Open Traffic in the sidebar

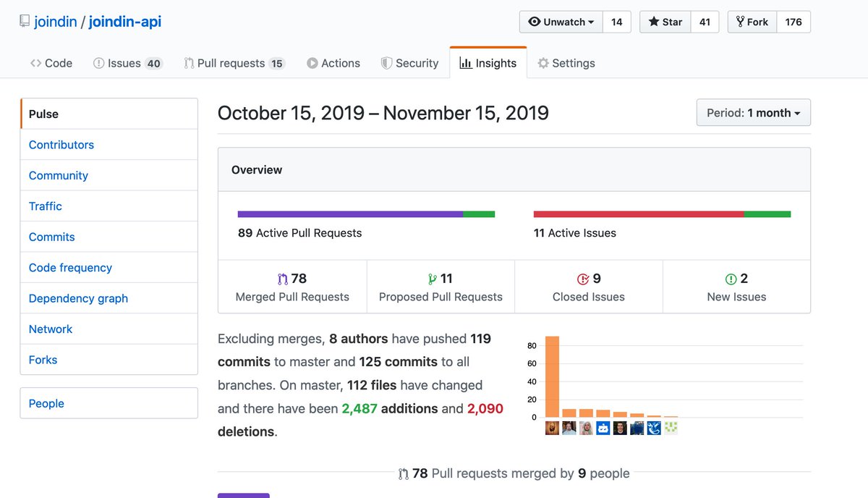click(109, 206)
